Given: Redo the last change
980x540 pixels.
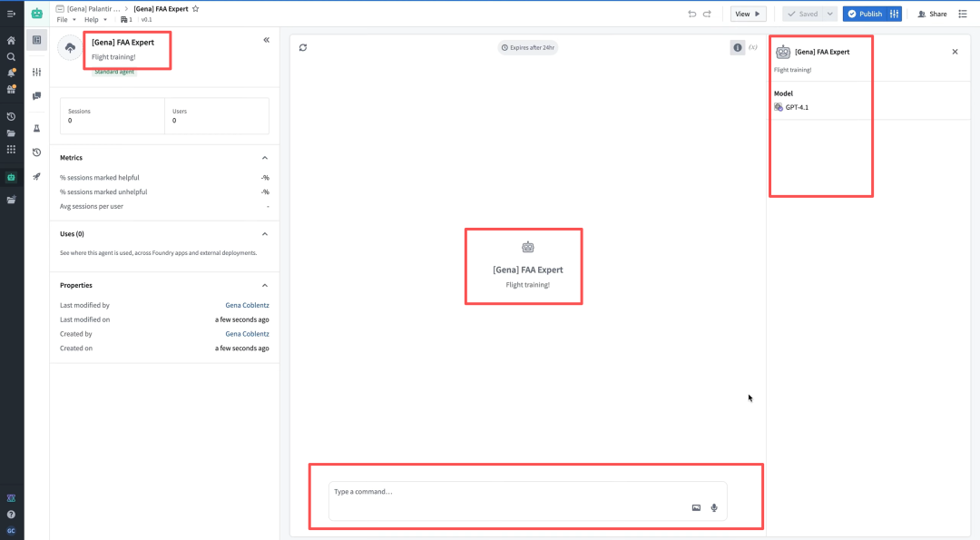Looking at the screenshot, I should click(707, 14).
